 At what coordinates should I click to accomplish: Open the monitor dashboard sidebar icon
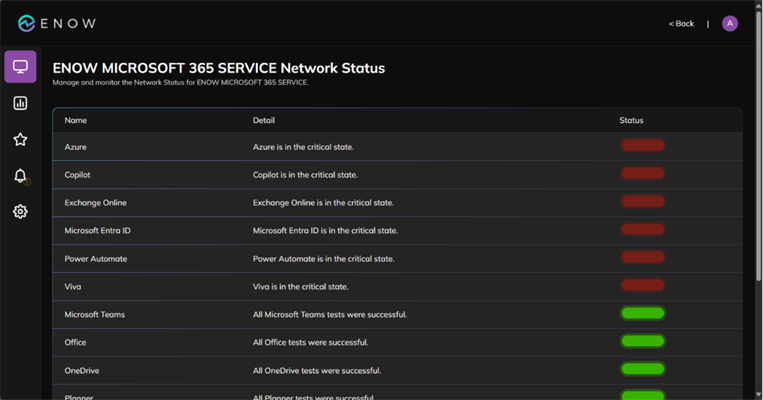[x=20, y=67]
